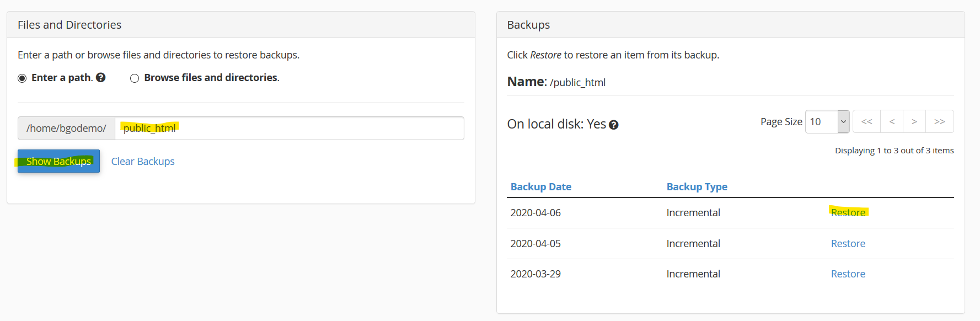Click Incremental type in 2020-04-05 row
Viewport: 980px width, 321px height.
point(693,243)
